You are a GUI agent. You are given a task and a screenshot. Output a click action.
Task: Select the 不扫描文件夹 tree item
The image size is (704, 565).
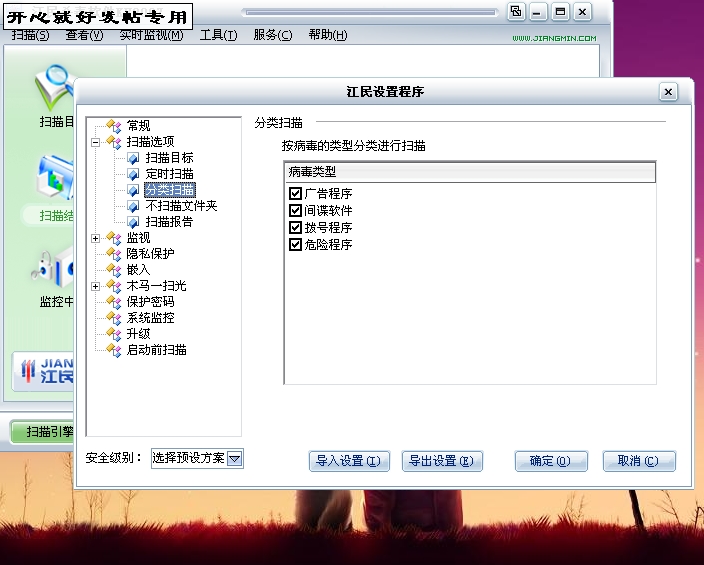[x=181, y=206]
